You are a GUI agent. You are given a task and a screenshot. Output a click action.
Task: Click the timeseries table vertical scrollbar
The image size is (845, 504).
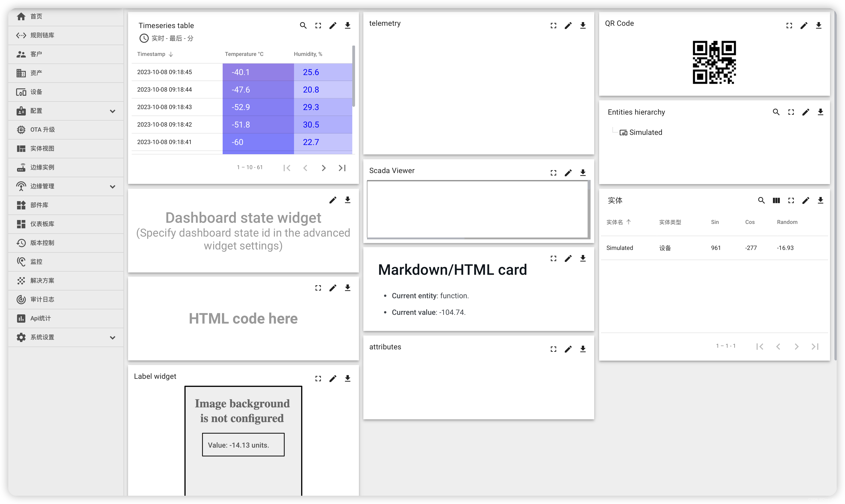pyautogui.click(x=354, y=76)
